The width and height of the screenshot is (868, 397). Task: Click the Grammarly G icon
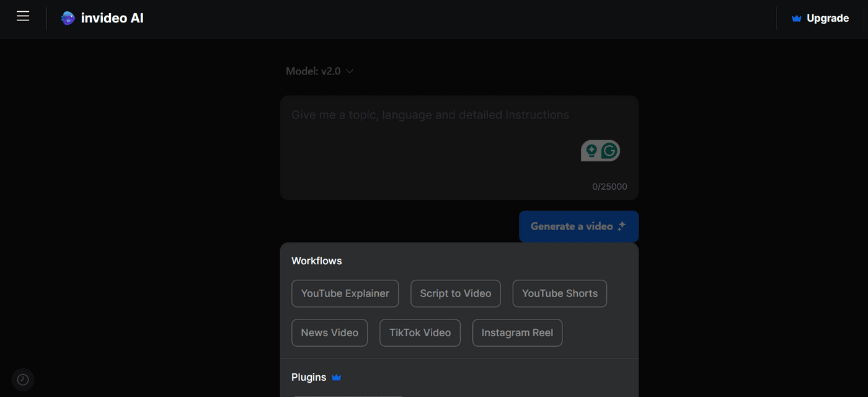[x=610, y=150]
